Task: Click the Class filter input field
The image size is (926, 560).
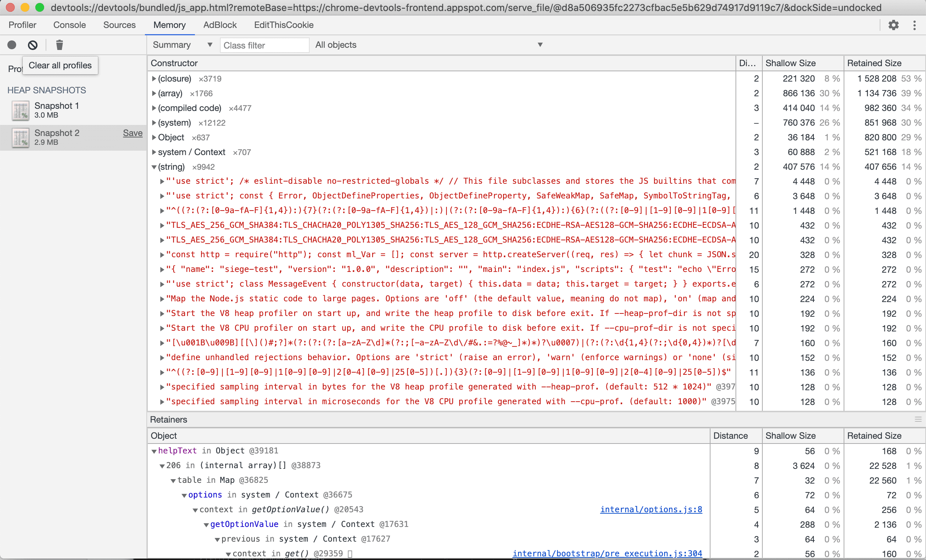Action: [x=264, y=46]
